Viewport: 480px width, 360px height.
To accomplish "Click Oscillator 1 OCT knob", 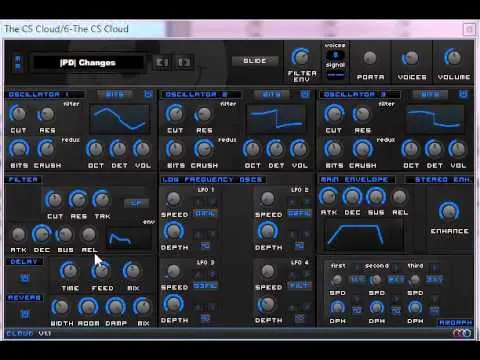I will pos(95,149).
